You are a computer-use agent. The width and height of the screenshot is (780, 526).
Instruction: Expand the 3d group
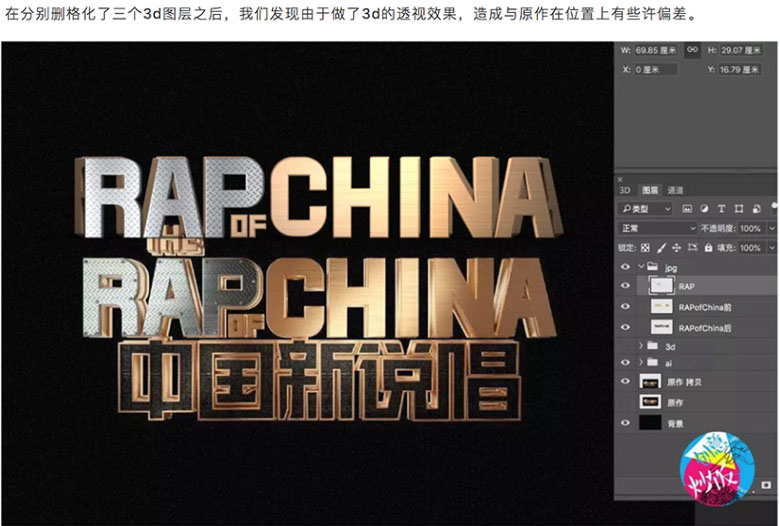click(641, 345)
